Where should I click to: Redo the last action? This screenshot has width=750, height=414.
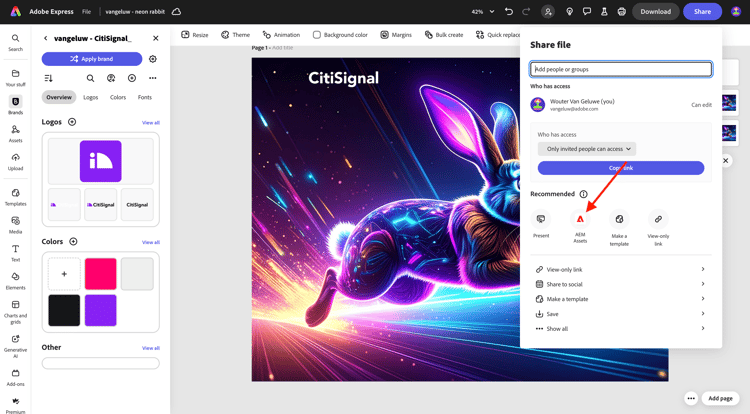point(526,11)
